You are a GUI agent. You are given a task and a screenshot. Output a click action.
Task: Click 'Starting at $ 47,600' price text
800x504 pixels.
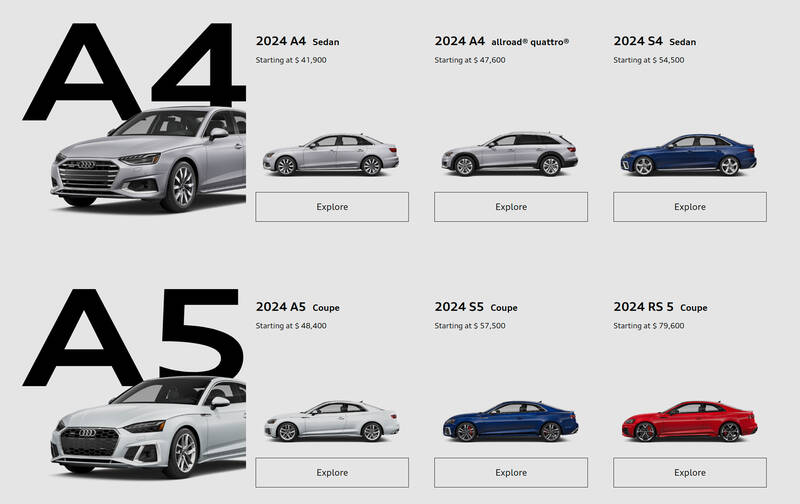[x=470, y=60]
